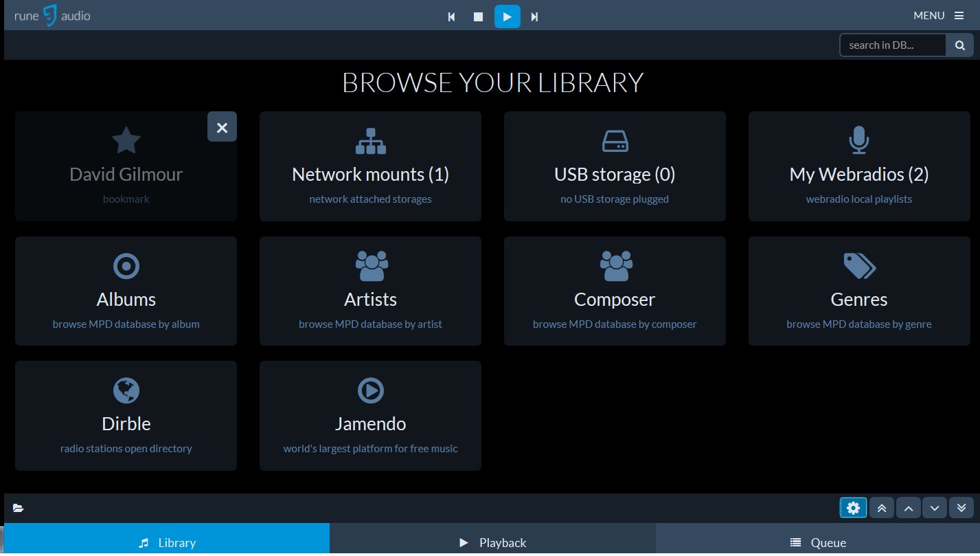Click the USB drive icon
The image size is (980, 556).
coord(615,142)
